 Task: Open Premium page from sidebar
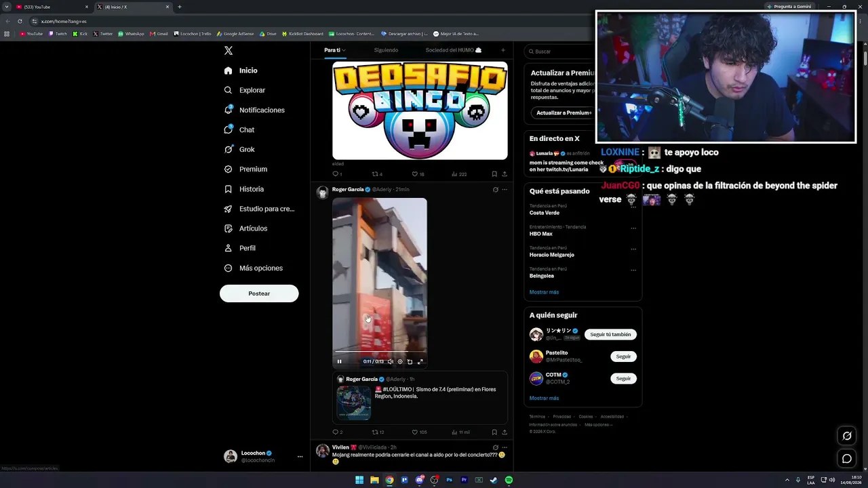pos(245,169)
